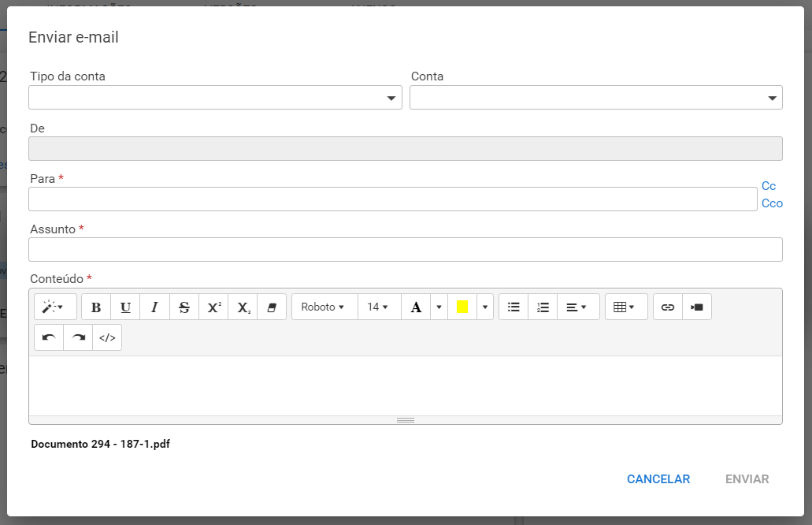Open the Conta dropdown
The height and width of the screenshot is (525, 812).
(596, 98)
